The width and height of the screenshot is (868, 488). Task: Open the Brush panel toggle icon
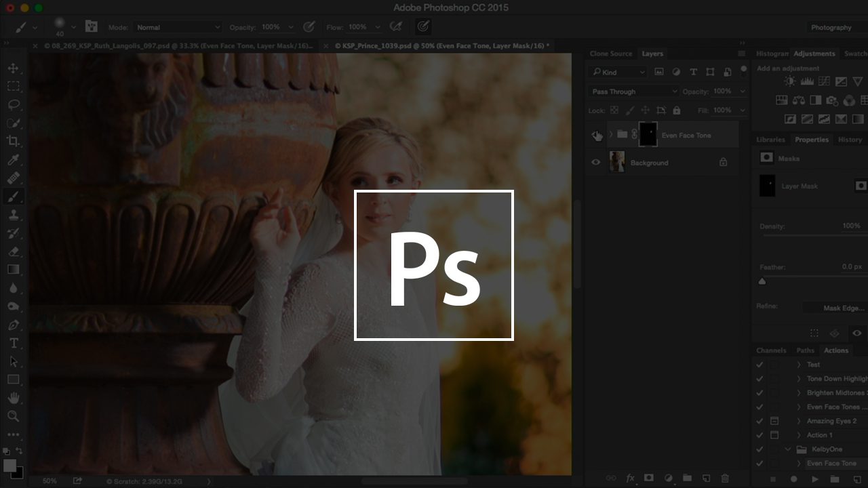pos(92,27)
